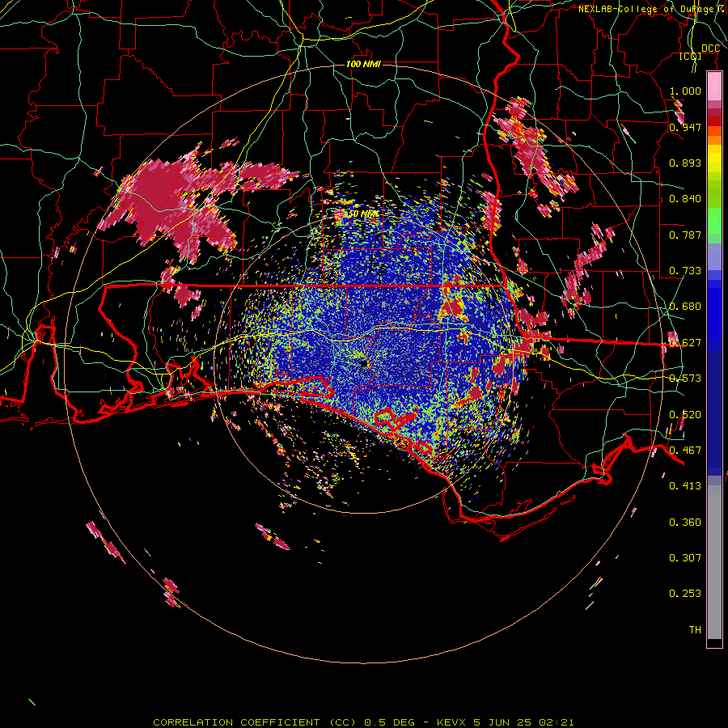Click the 50 NMI range ring label
The image size is (728, 728).
pyautogui.click(x=363, y=214)
